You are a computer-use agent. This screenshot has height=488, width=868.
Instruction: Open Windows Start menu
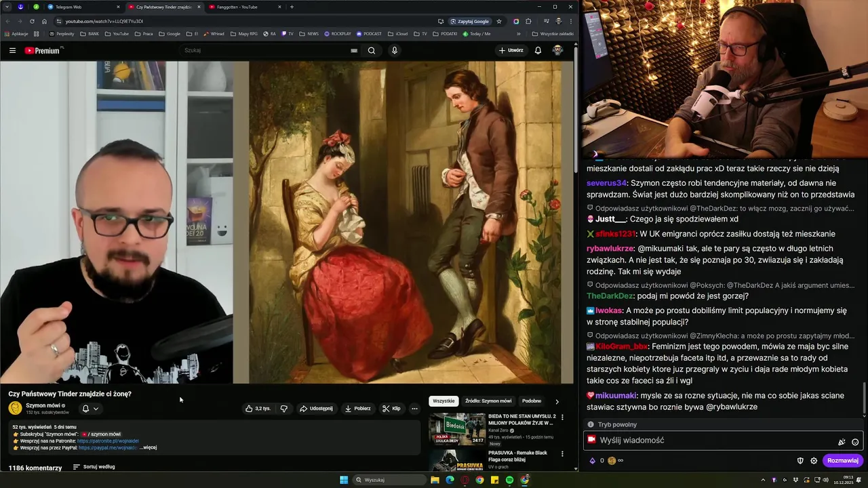pyautogui.click(x=344, y=480)
